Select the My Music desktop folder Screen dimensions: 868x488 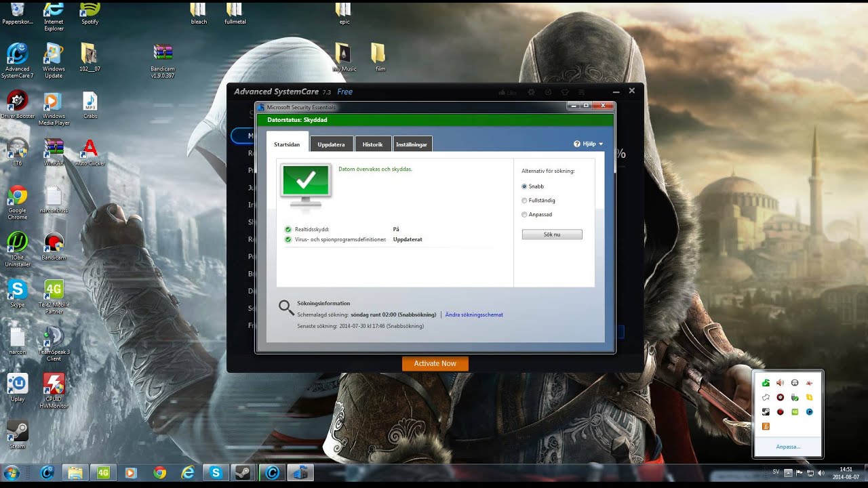tap(344, 58)
